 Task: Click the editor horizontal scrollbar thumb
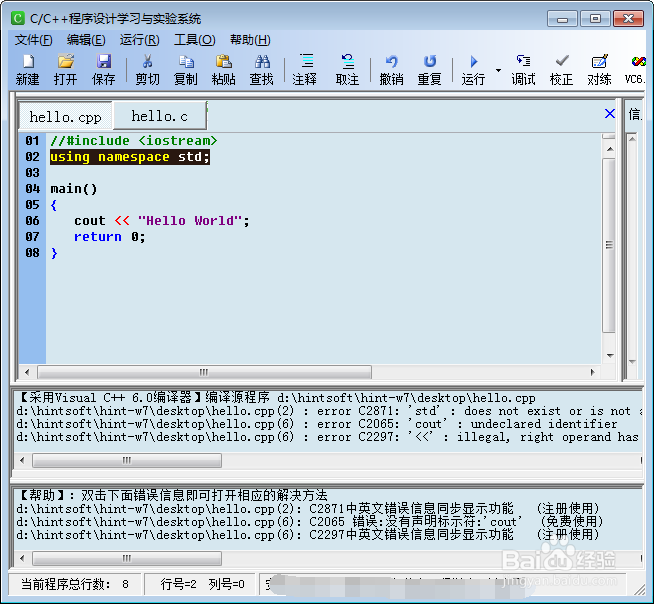[x=204, y=372]
